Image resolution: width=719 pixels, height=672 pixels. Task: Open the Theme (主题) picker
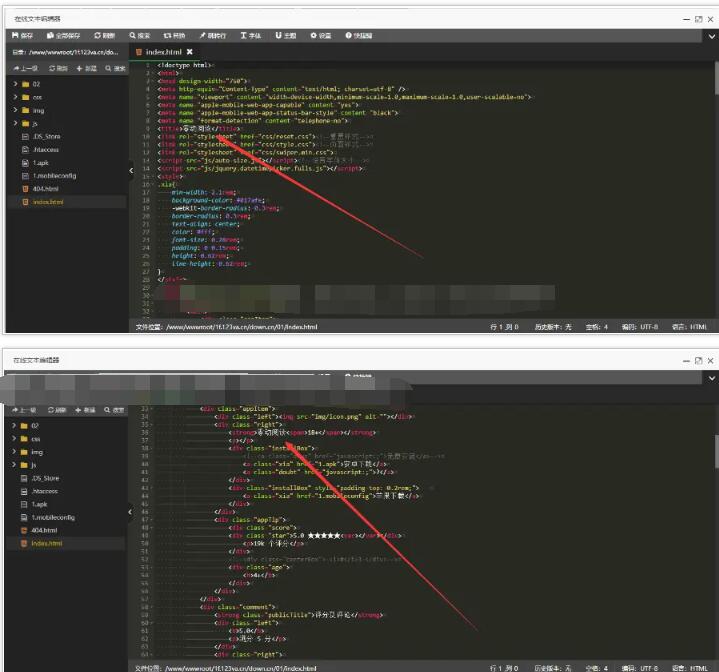(285, 35)
